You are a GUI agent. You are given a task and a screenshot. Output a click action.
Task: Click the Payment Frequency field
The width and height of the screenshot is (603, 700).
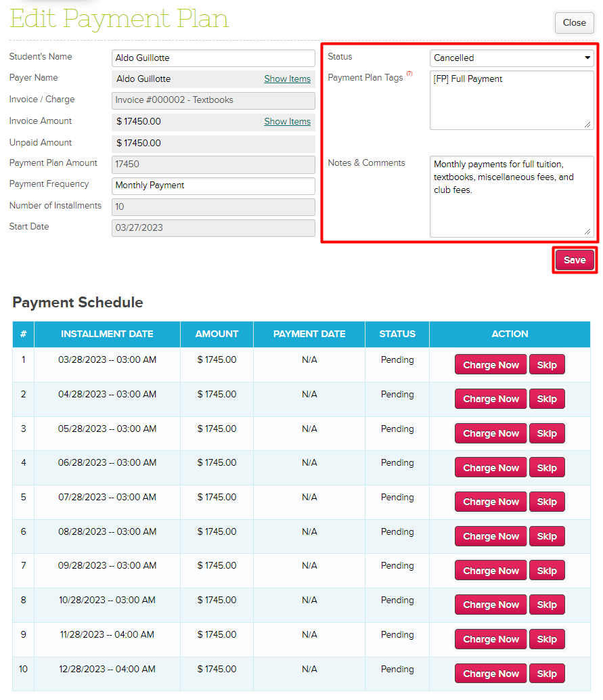[213, 185]
